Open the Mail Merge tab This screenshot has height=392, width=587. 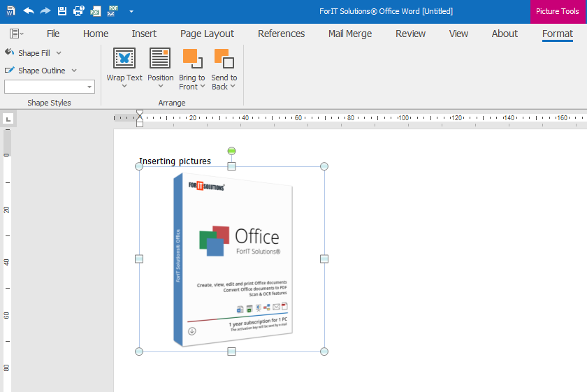point(350,34)
